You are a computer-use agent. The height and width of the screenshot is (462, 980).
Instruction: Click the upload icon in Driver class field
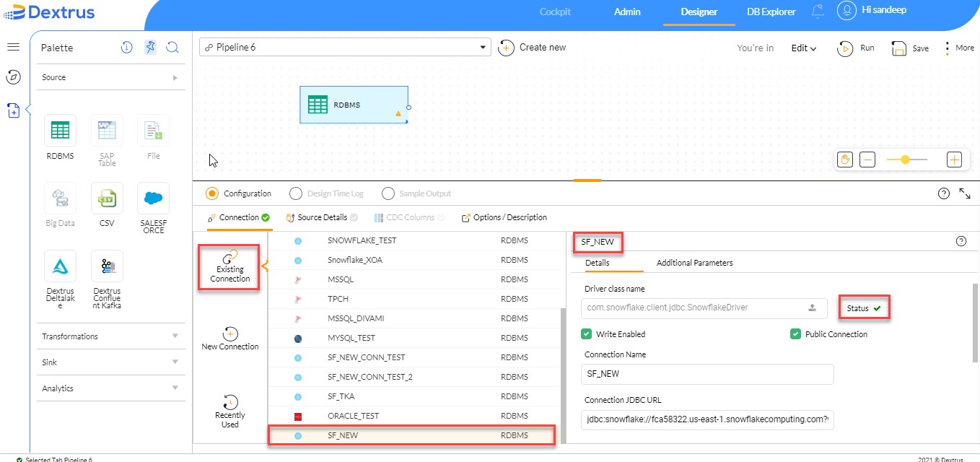point(813,308)
